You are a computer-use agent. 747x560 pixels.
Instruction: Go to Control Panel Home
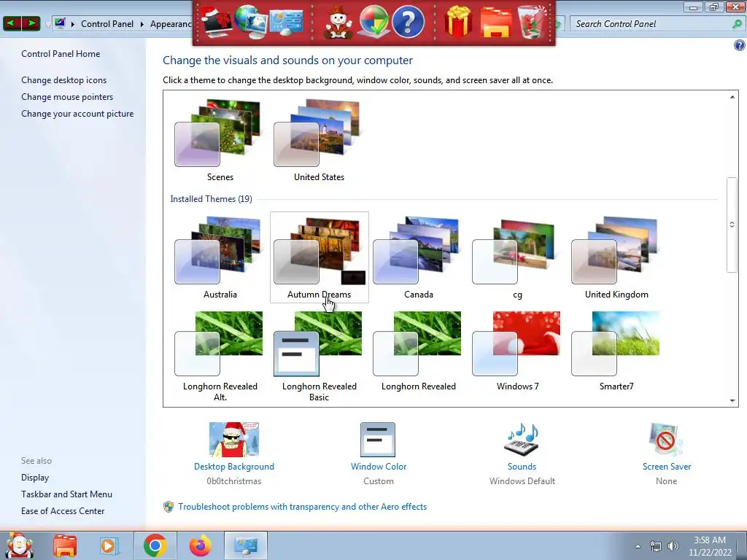61,54
